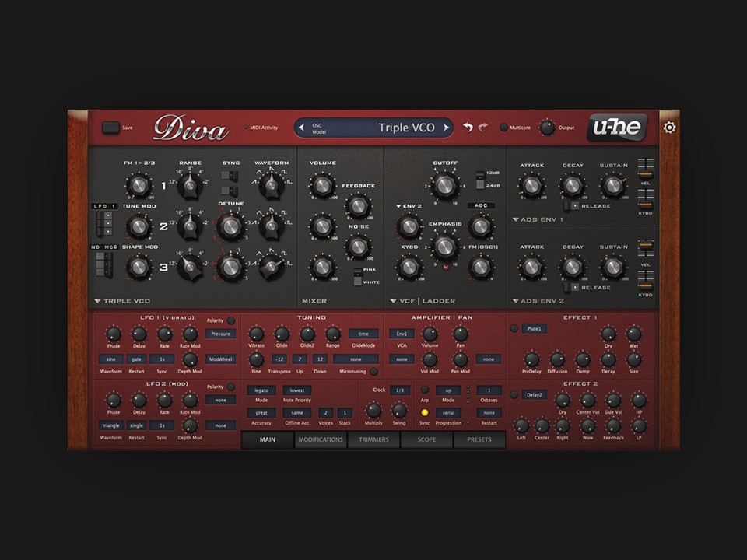
Task: Go to next preset with right arrow
Action: pyautogui.click(x=446, y=128)
